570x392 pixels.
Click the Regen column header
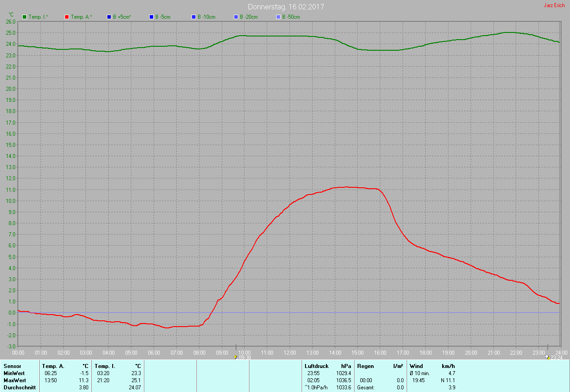(x=365, y=366)
